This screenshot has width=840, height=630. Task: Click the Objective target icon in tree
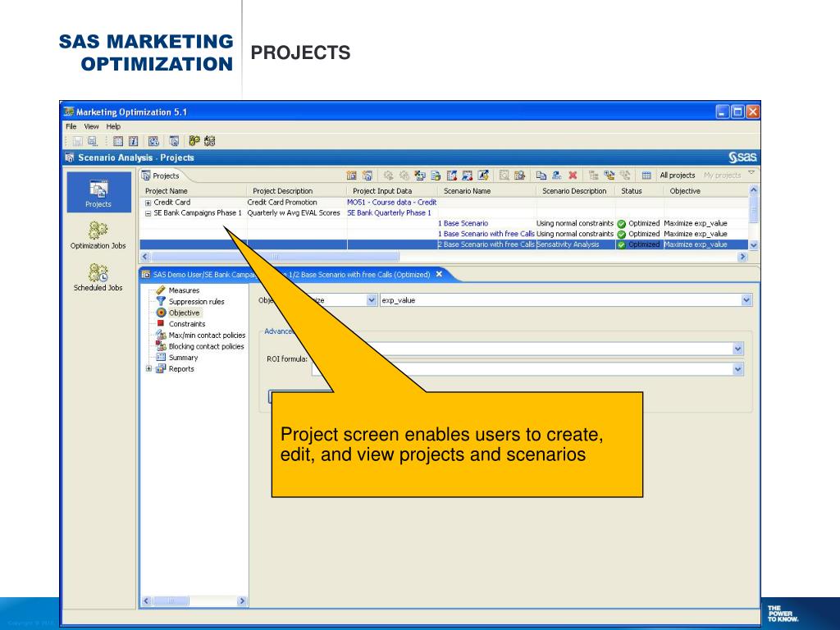pos(162,313)
